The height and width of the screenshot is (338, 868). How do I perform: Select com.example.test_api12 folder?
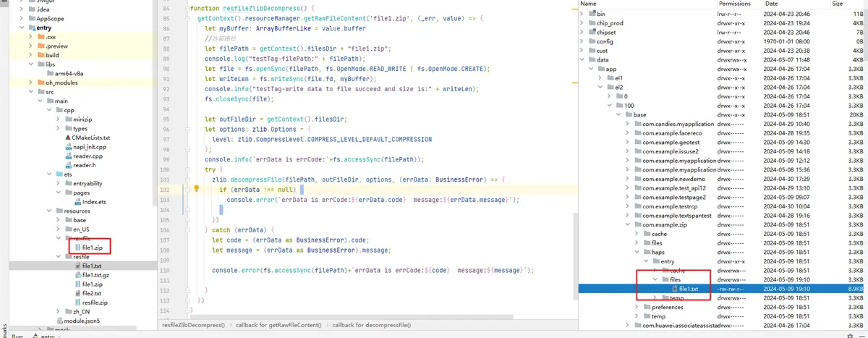(x=669, y=188)
